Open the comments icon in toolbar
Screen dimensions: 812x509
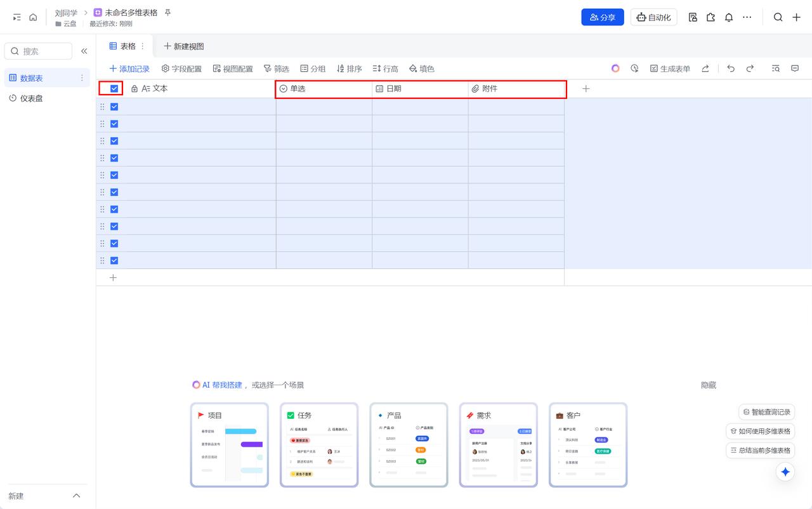click(795, 69)
